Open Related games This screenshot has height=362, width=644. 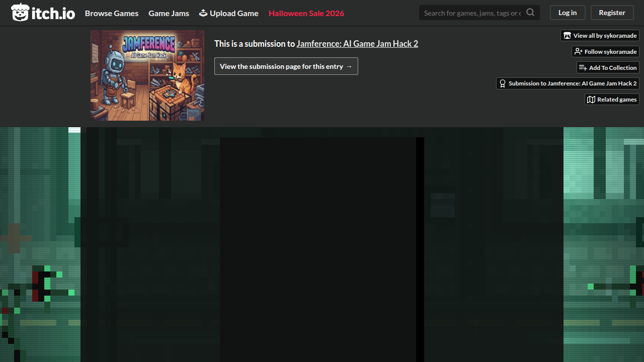(612, 100)
